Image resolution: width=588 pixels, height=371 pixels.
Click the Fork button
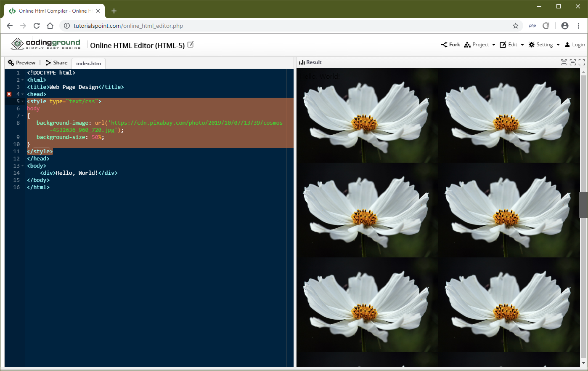450,45
